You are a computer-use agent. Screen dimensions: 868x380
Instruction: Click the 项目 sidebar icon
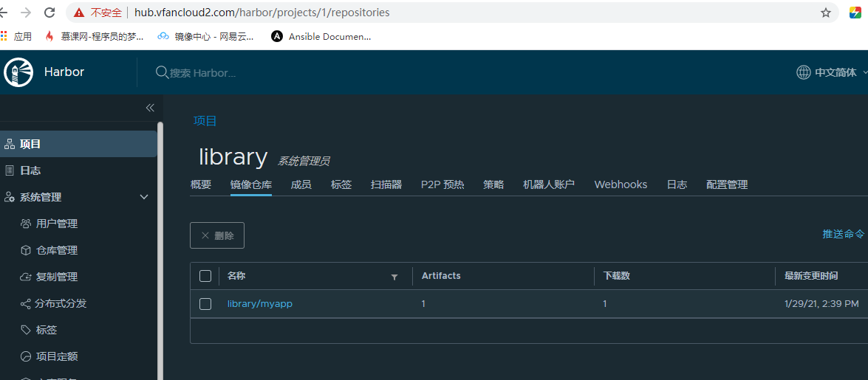tap(9, 145)
